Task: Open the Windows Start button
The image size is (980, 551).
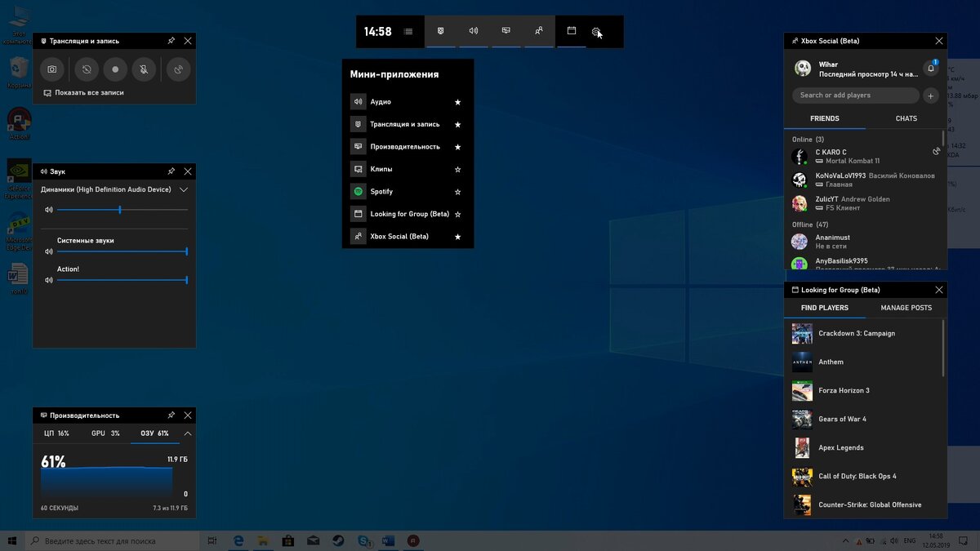Action: coord(12,540)
